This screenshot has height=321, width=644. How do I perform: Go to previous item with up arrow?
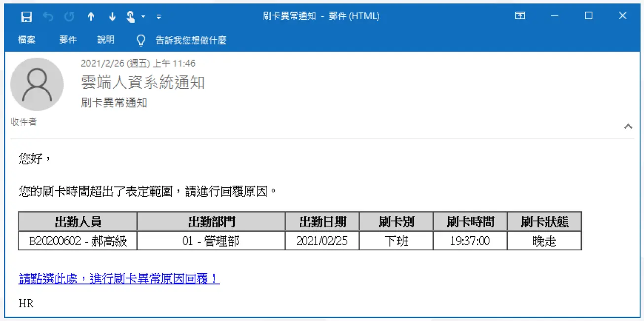(x=91, y=16)
